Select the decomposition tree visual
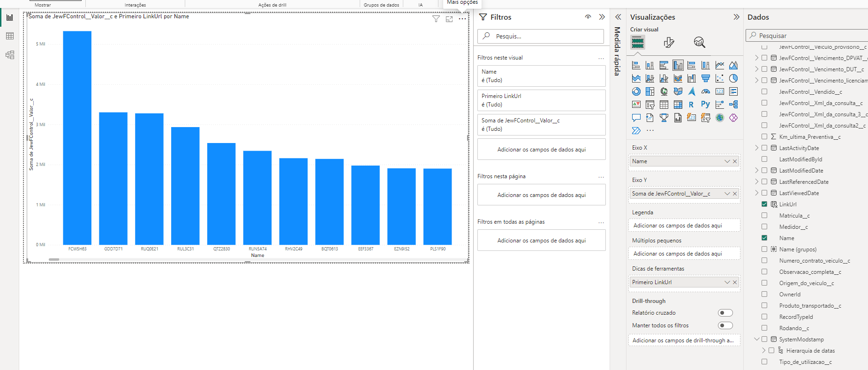868x370 pixels. 733,105
